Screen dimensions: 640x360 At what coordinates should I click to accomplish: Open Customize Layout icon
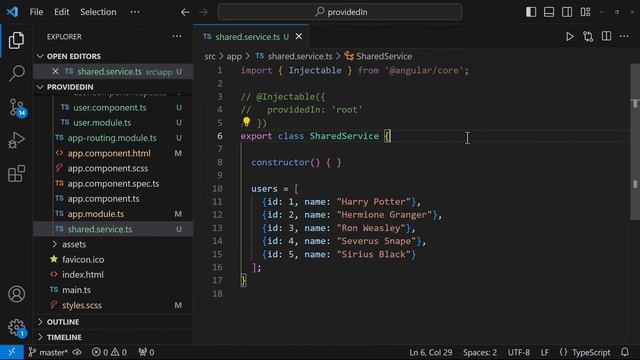pyautogui.click(x=585, y=12)
